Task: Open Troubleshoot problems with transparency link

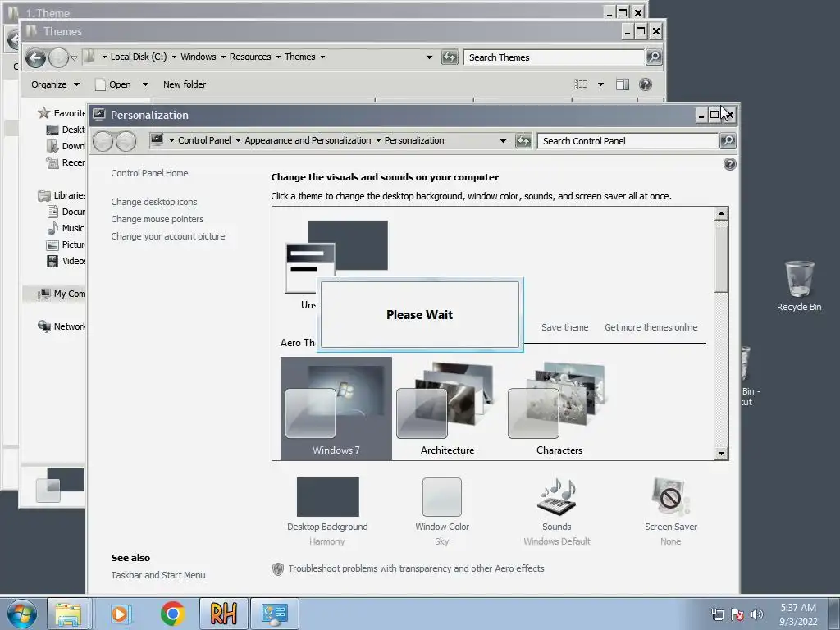Action: [x=416, y=568]
